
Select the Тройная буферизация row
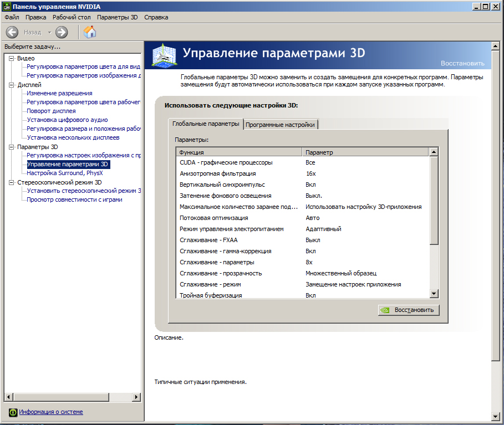303,295
